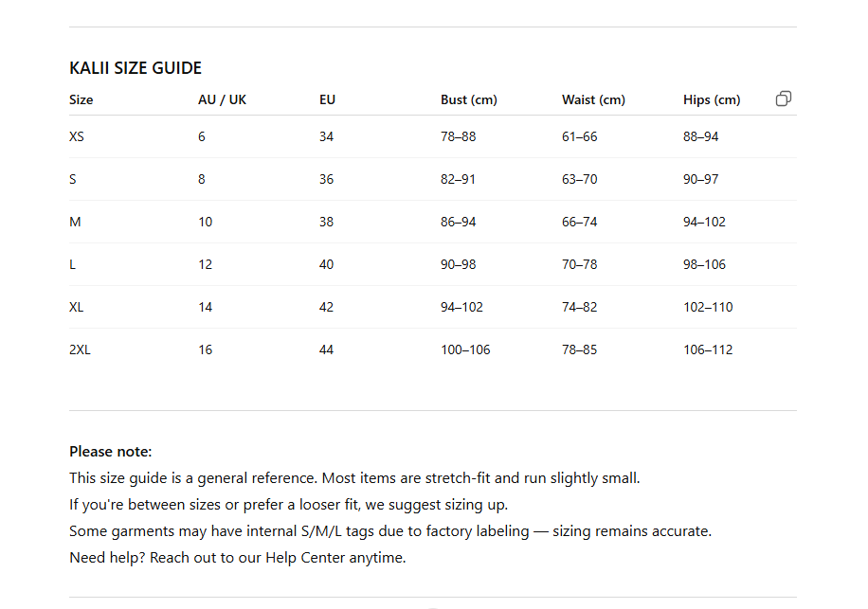Click the 'Please note:' bold label
This screenshot has width=868, height=609.
(111, 452)
